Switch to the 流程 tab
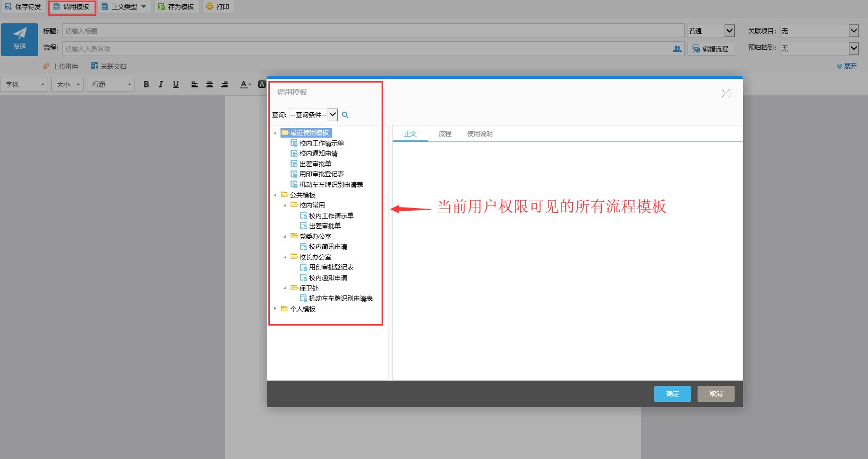 pyautogui.click(x=445, y=134)
